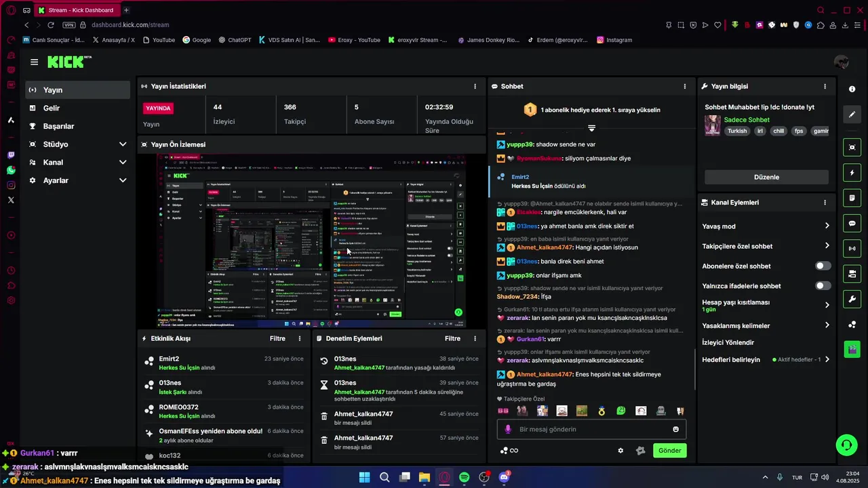Screen dimensions: 868x488
Task: Open the camera channel actions icon in right rail
Action: pos(852,274)
